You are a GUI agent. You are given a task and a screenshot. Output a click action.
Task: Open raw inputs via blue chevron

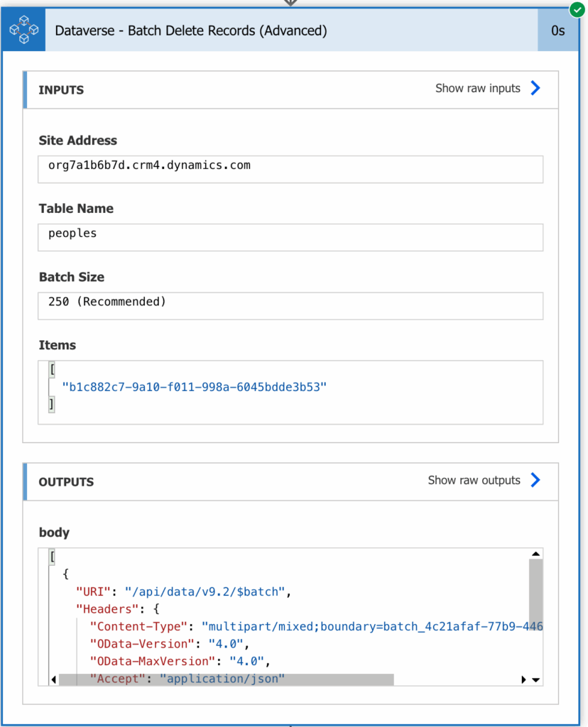tap(535, 88)
